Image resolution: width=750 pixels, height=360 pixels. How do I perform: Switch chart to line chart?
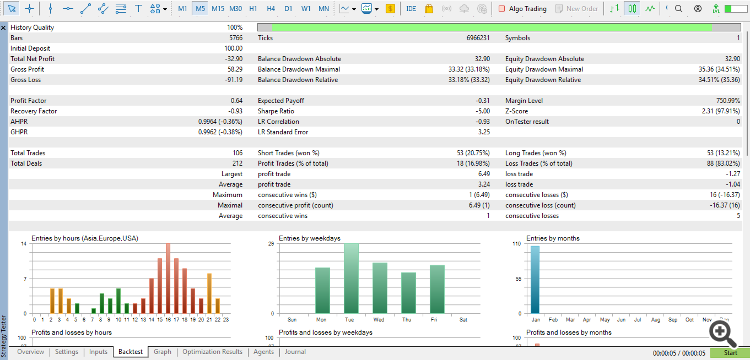(x=650, y=8)
